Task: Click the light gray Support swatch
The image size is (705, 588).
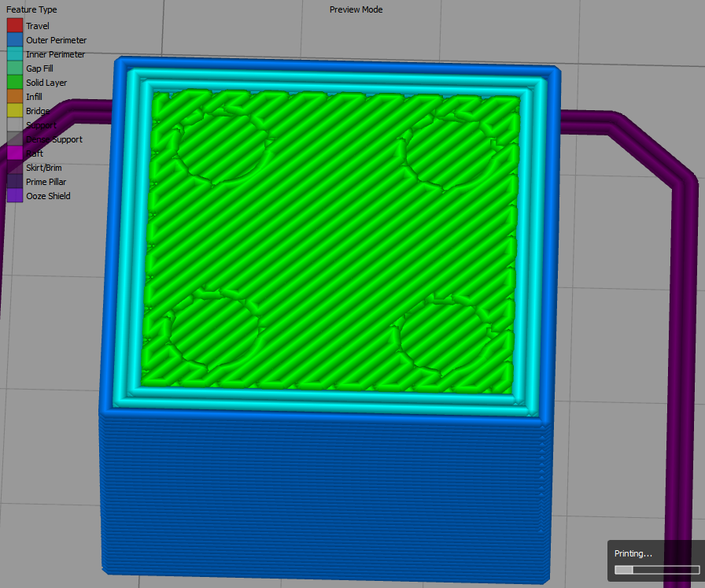Action: (x=15, y=125)
